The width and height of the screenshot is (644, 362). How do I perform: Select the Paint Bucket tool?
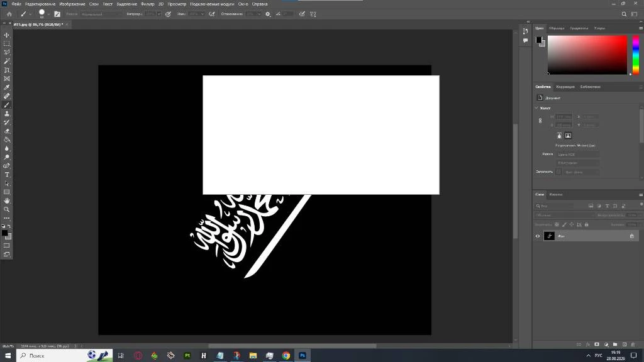pyautogui.click(x=6, y=140)
